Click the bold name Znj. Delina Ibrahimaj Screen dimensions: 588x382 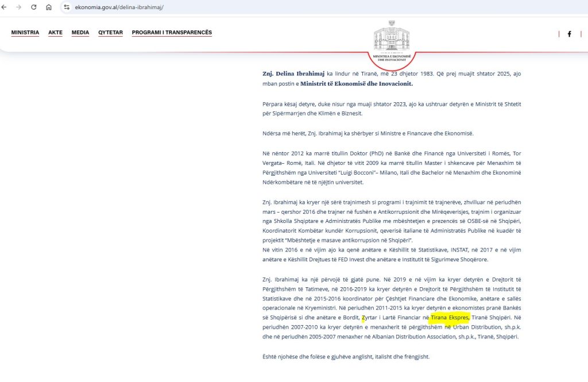coord(293,74)
